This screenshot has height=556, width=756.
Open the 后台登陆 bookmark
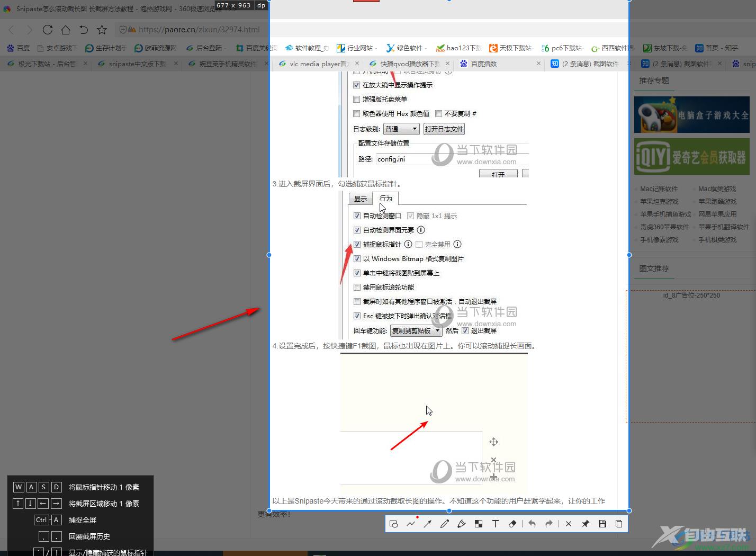tap(205, 48)
